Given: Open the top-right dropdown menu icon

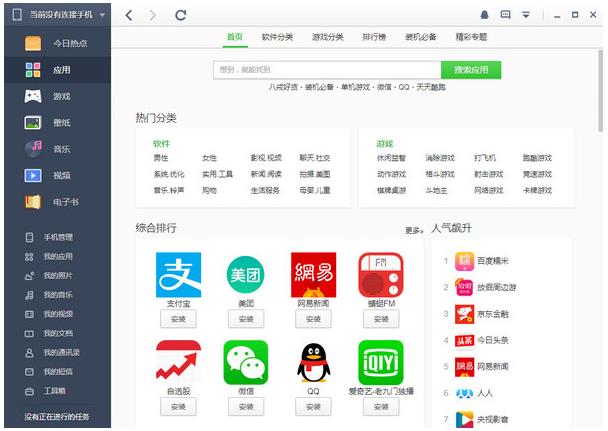Looking at the screenshot, I should point(526,15).
